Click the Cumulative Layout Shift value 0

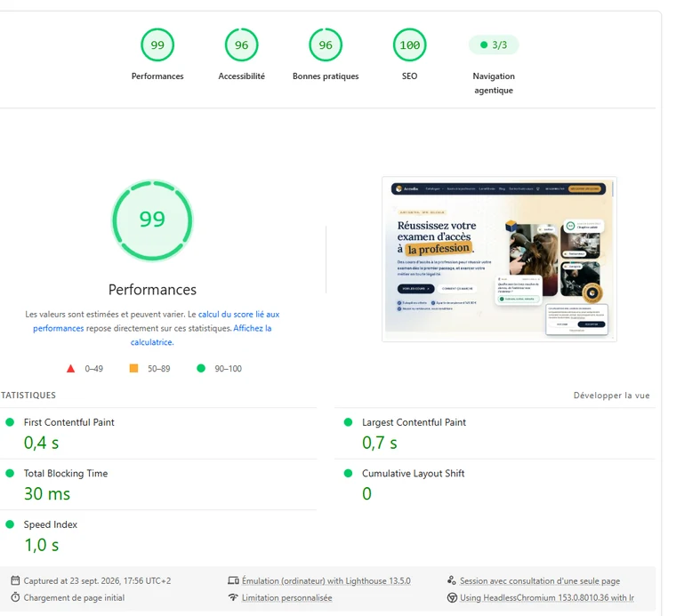(366, 493)
